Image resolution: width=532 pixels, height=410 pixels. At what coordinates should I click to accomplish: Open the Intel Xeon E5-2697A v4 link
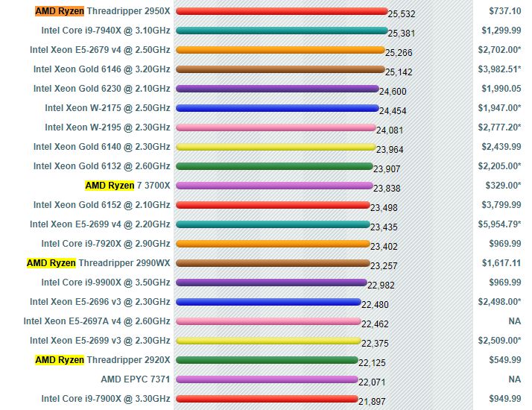(x=97, y=321)
